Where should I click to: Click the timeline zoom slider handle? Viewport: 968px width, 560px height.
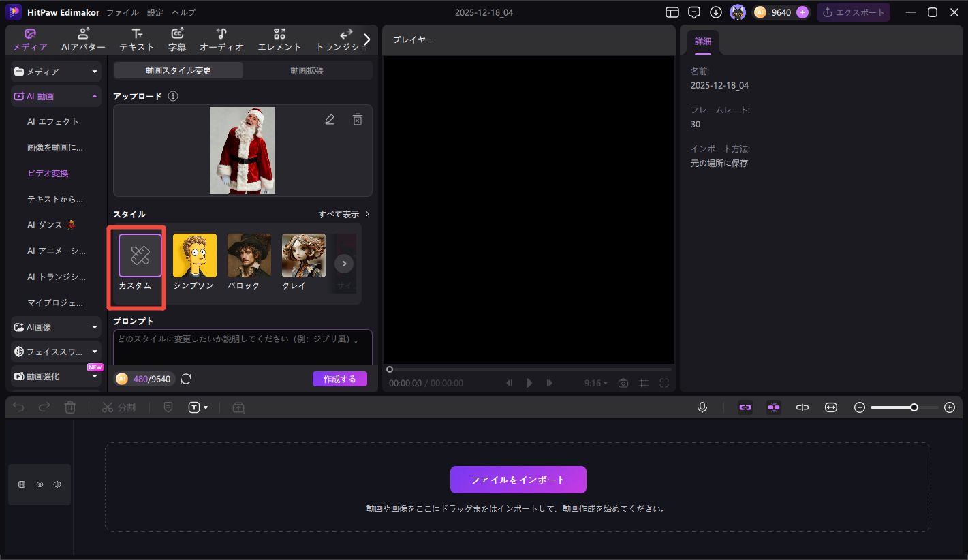[914, 407]
